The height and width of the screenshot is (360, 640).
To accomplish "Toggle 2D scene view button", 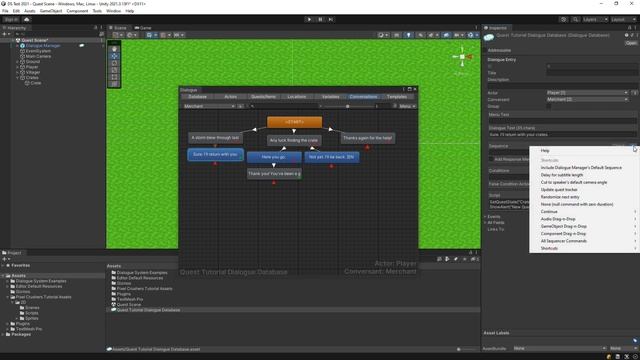I will [x=396, y=35].
